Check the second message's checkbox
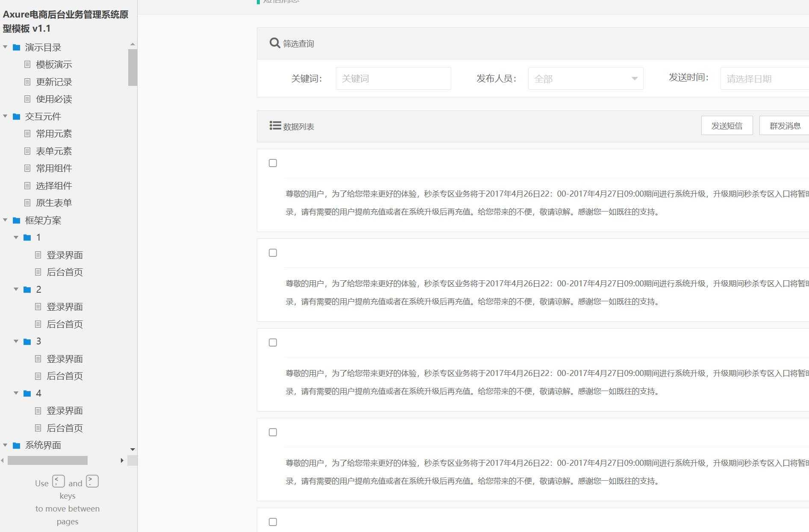809x532 pixels. pyautogui.click(x=273, y=253)
